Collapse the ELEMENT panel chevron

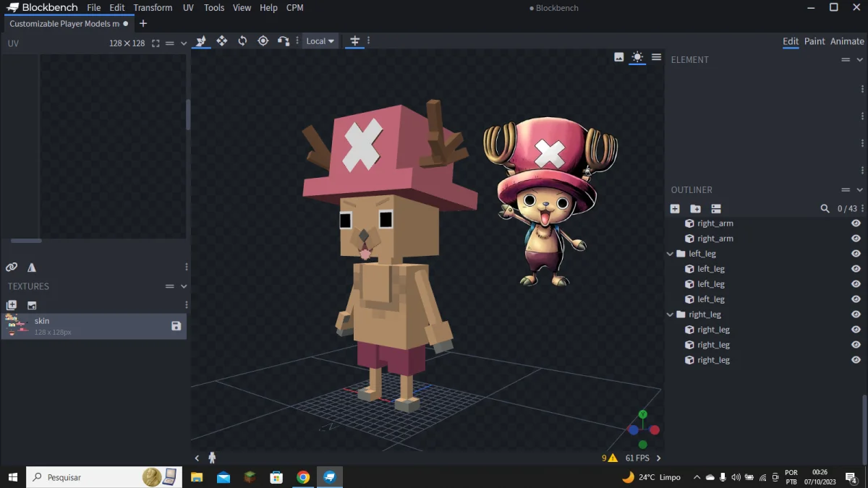coord(860,60)
